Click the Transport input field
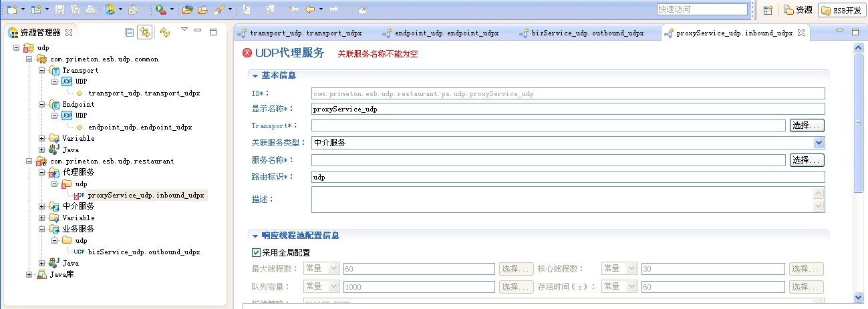The image size is (868, 309). tap(549, 125)
